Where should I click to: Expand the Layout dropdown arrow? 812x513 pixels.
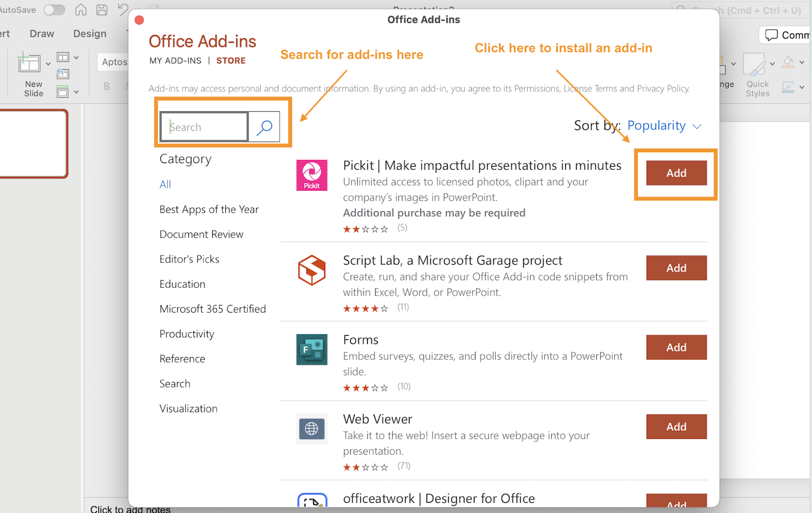click(76, 57)
